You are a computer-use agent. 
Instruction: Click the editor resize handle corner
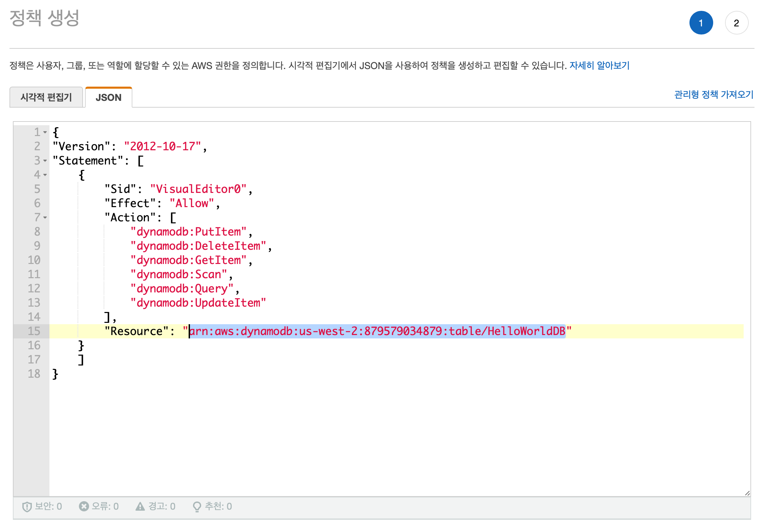point(747,493)
